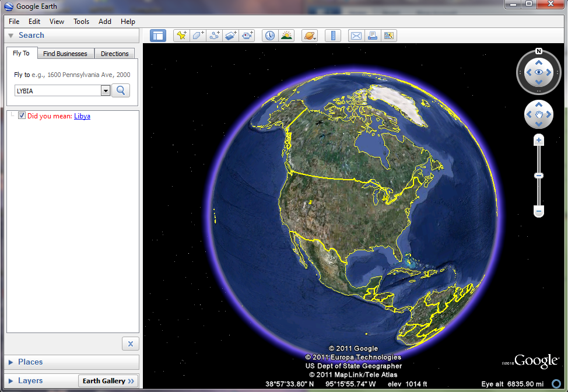Switch to Find Businesses tab

click(x=65, y=54)
